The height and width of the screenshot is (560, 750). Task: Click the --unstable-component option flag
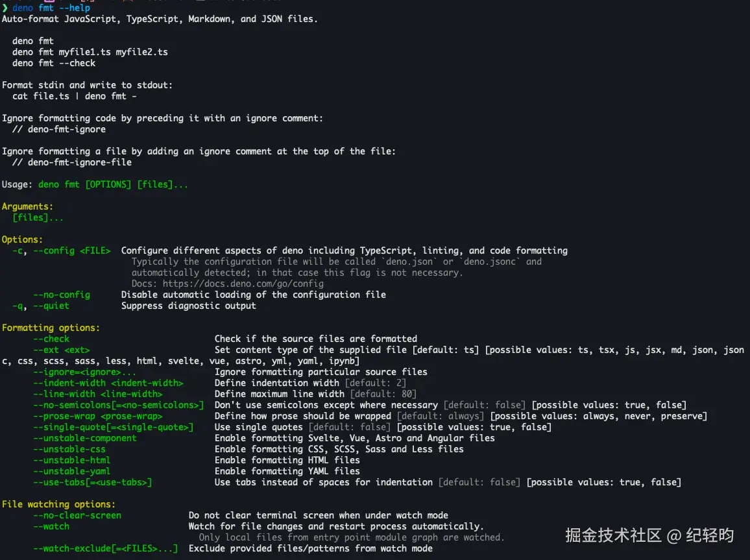pos(85,438)
